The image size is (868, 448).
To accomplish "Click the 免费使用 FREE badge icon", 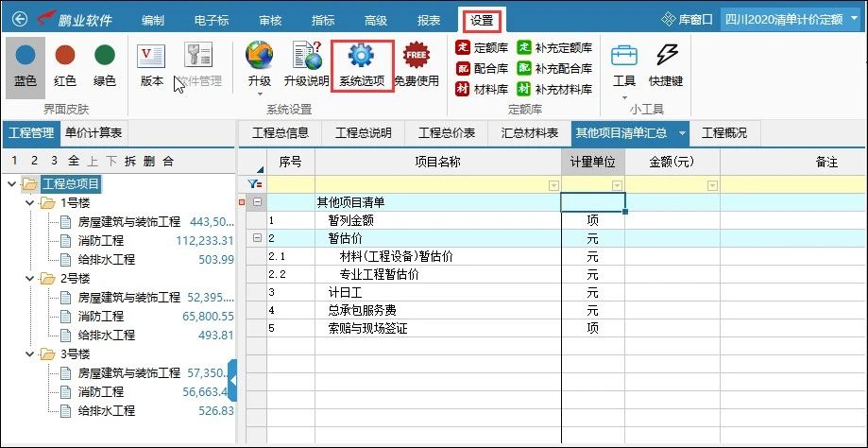I will pyautogui.click(x=416, y=57).
